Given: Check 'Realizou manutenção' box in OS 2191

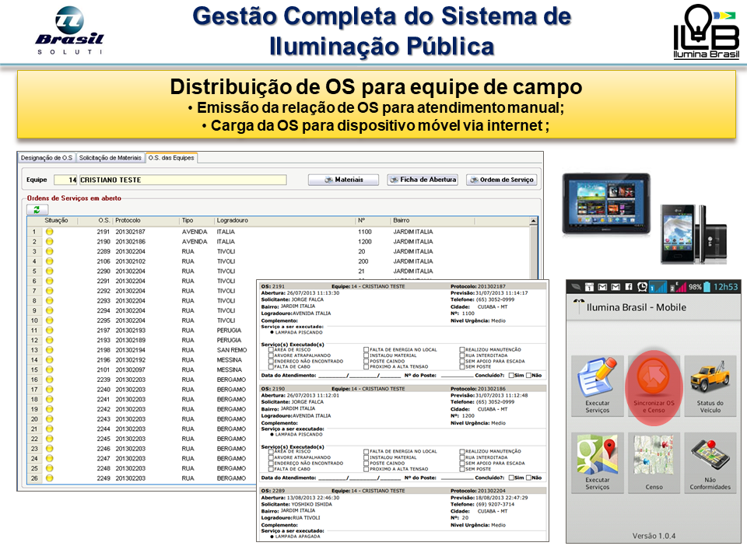Looking at the screenshot, I should 462,350.
